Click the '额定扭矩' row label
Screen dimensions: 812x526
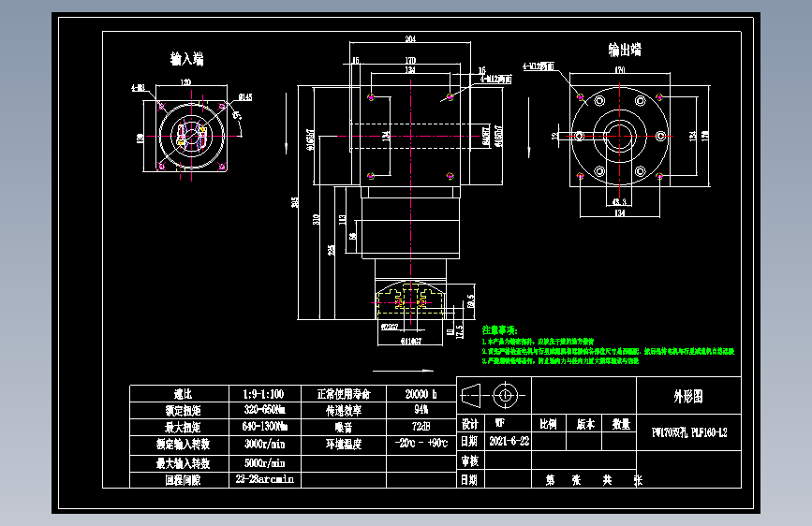[183, 411]
